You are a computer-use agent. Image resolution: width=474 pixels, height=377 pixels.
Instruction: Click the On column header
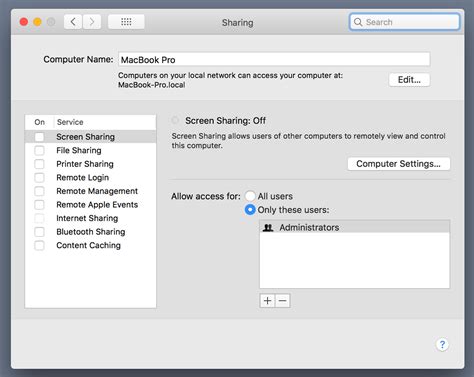(39, 122)
